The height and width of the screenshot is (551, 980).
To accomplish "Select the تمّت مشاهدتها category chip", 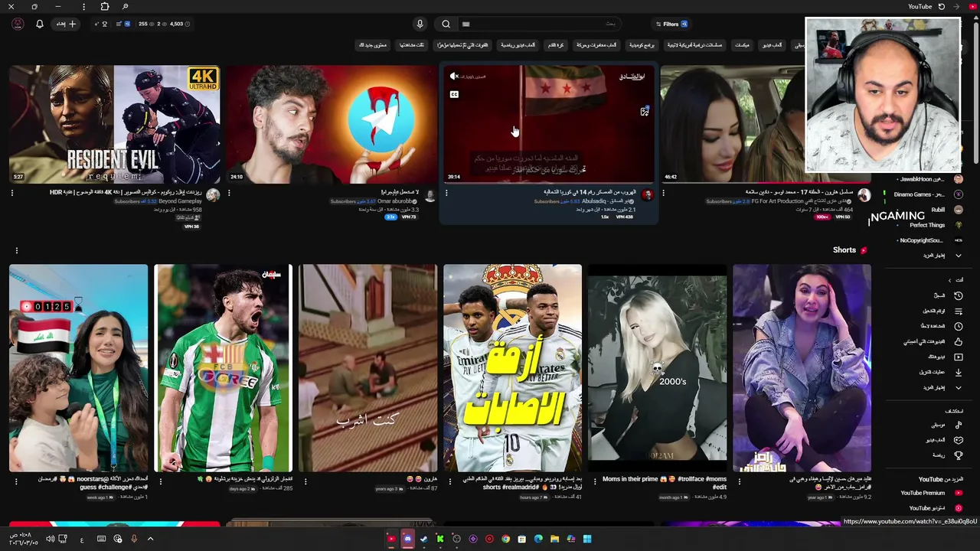I will tap(412, 45).
